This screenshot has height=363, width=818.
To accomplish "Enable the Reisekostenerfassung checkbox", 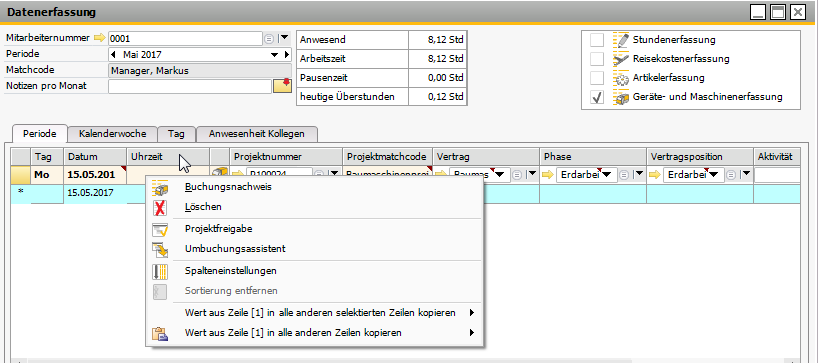I will pyautogui.click(x=597, y=59).
